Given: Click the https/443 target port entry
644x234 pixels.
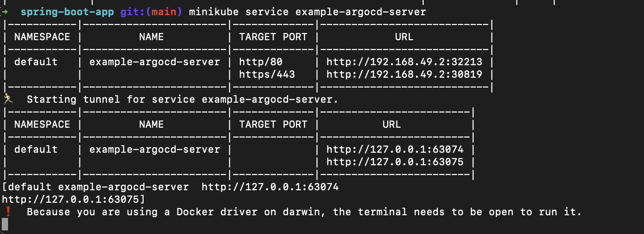Looking at the screenshot, I should (267, 74).
